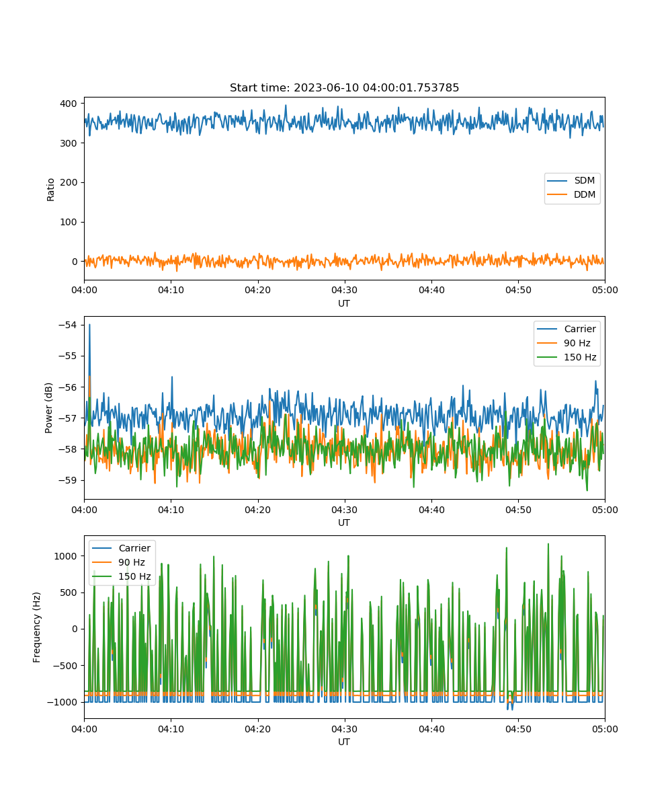Click the 04:30 tick under the Frequency plot
This screenshot has width=672, height=807.
coord(345,728)
